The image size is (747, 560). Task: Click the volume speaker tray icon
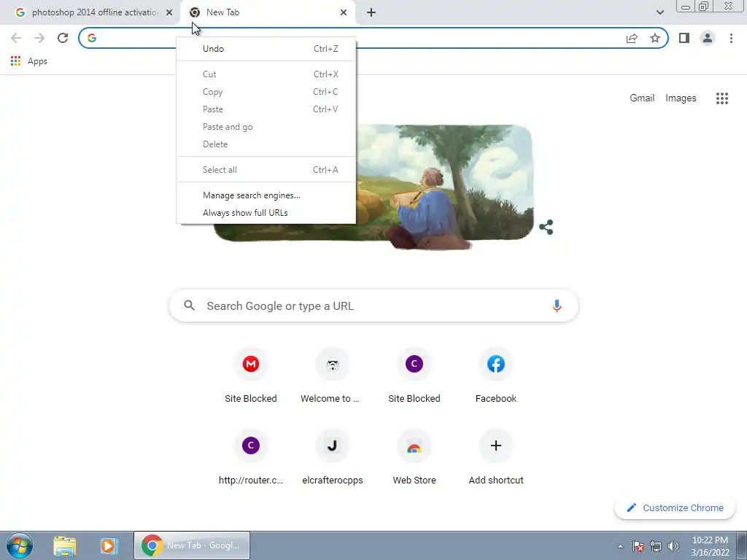point(673,546)
